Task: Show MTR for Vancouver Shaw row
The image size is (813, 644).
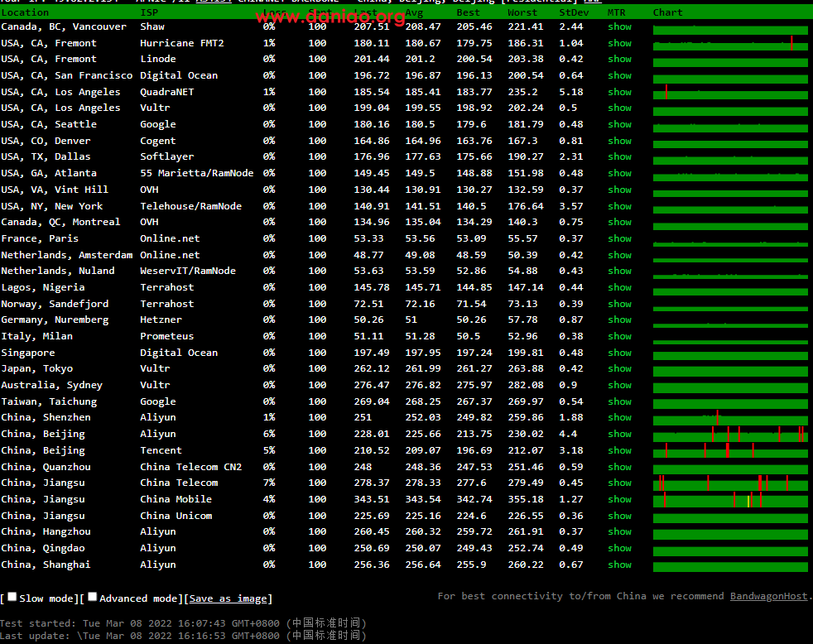Action: (619, 26)
